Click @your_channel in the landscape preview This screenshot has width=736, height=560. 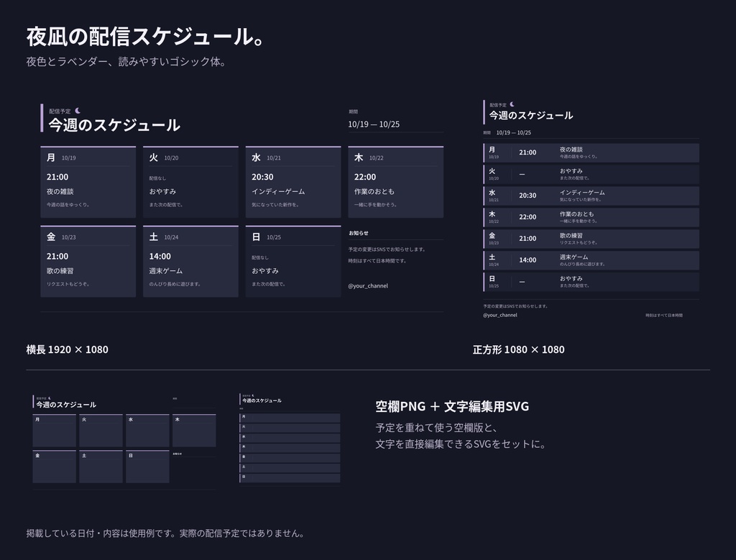coord(368,286)
